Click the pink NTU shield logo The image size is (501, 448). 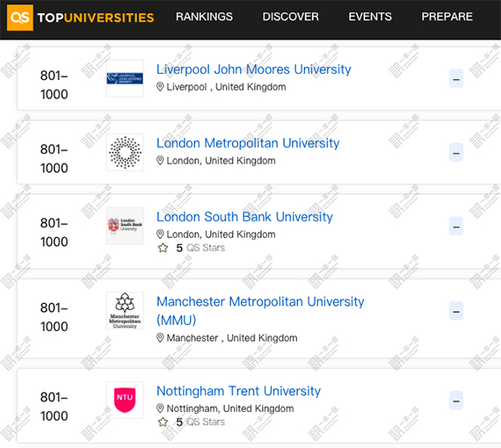coord(125,400)
